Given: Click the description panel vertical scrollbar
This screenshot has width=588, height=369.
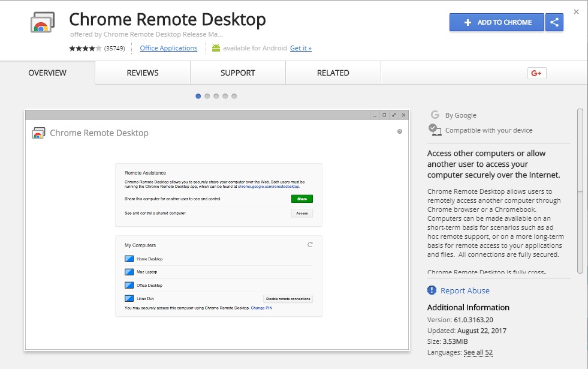Looking at the screenshot, I should click(580, 191).
